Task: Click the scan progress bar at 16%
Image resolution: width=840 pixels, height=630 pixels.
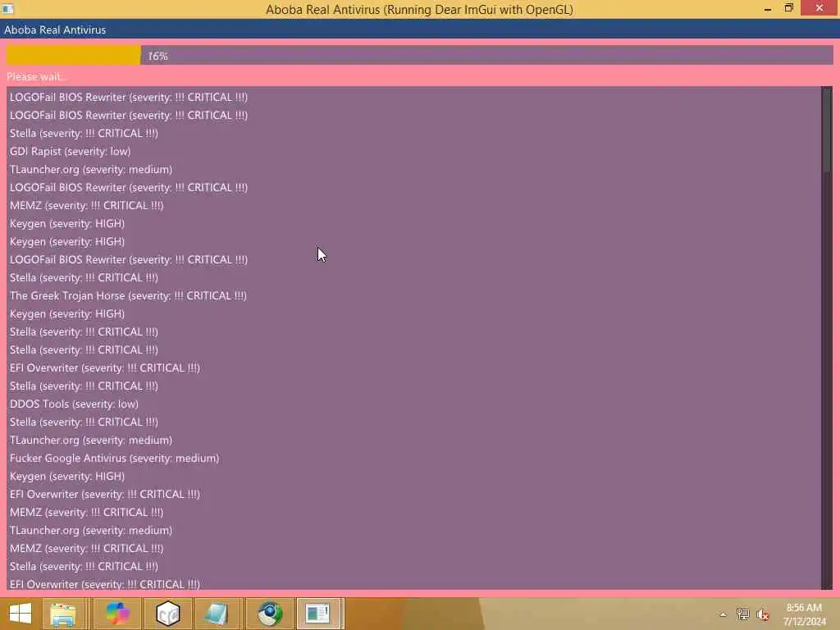Action: [x=420, y=55]
